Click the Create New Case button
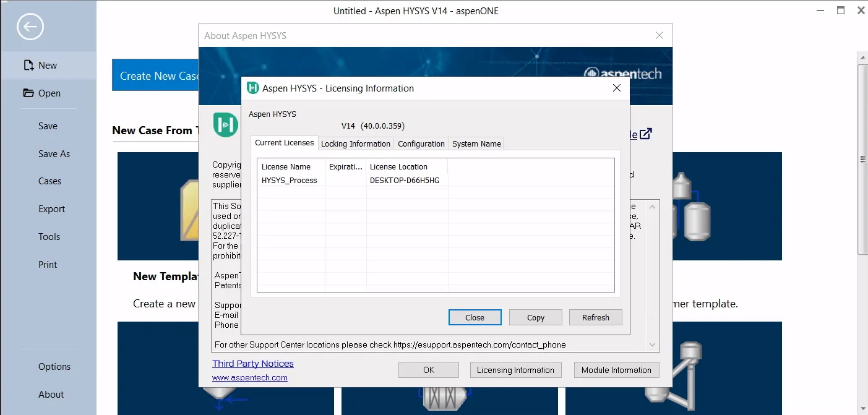This screenshot has width=868, height=415. 155,75
